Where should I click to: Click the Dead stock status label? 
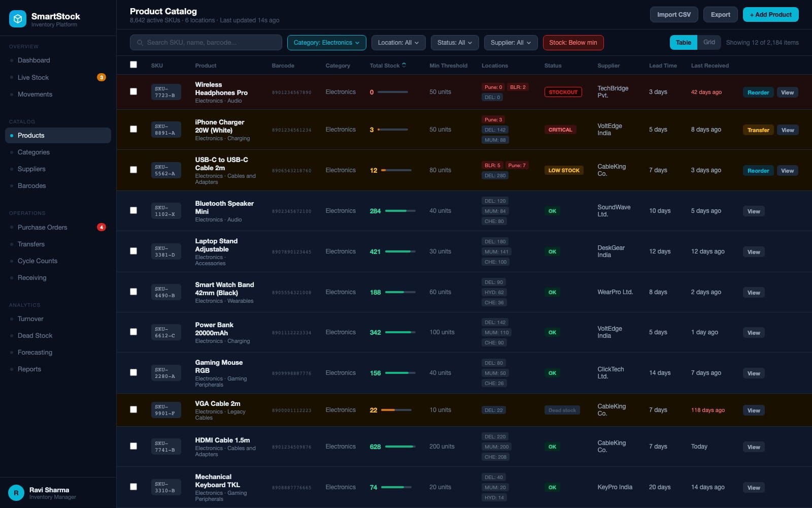(x=562, y=410)
